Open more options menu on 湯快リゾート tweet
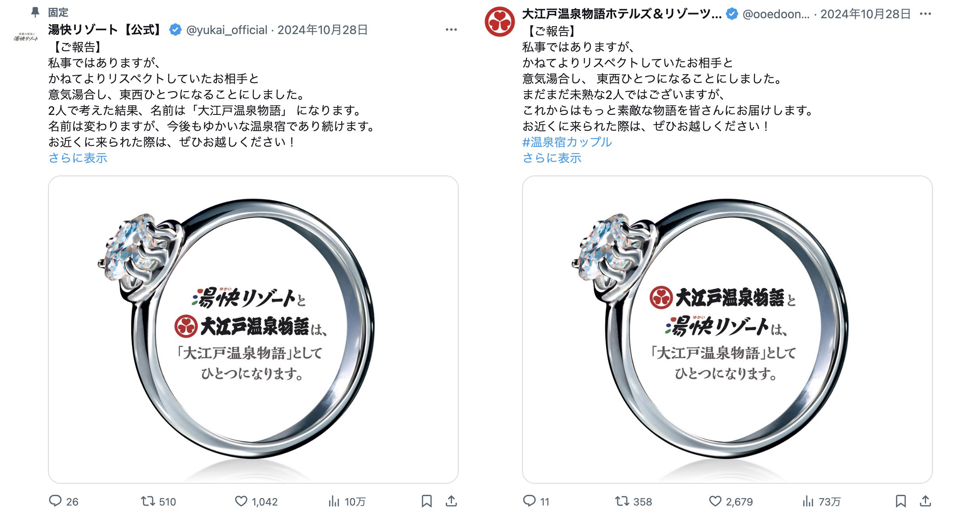 click(451, 30)
